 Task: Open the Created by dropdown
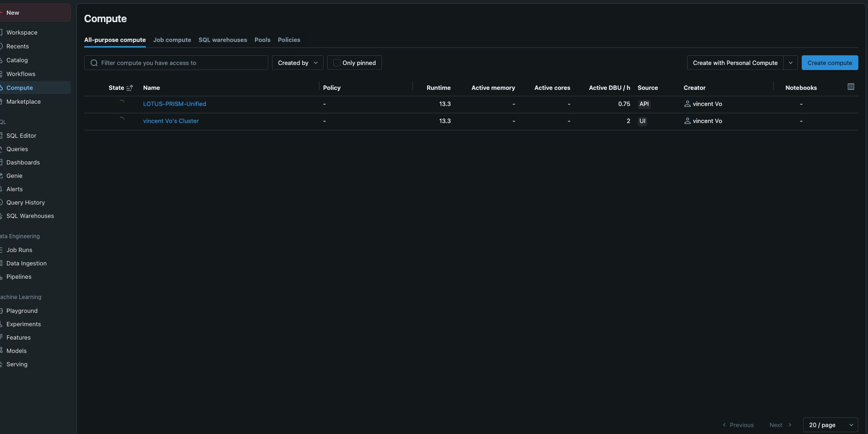(298, 63)
